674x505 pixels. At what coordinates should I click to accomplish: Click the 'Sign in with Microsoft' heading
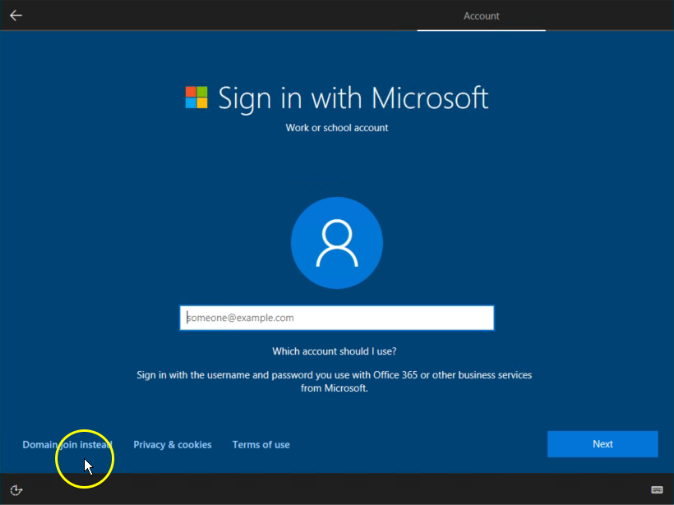pos(353,98)
